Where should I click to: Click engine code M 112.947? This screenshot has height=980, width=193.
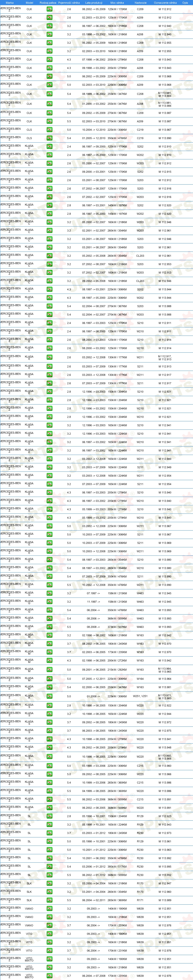click(x=165, y=883)
